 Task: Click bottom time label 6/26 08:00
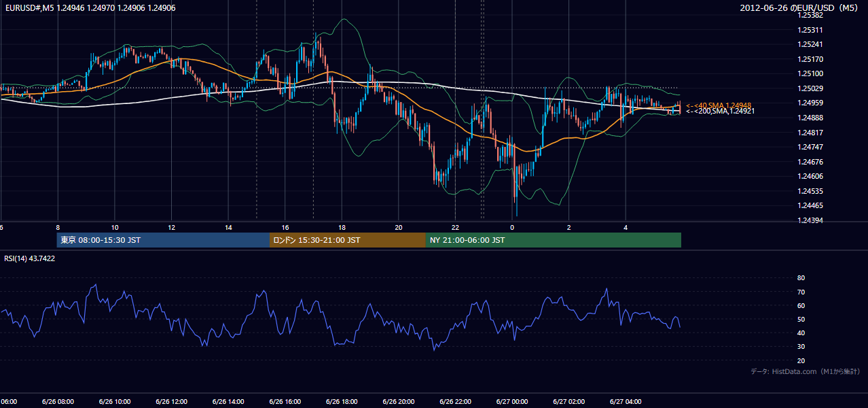(58, 402)
